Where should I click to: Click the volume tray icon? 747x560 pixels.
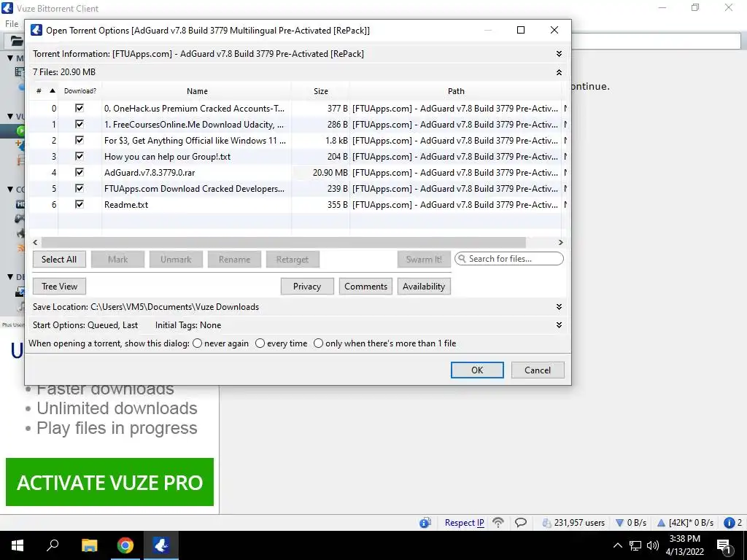(x=653, y=545)
